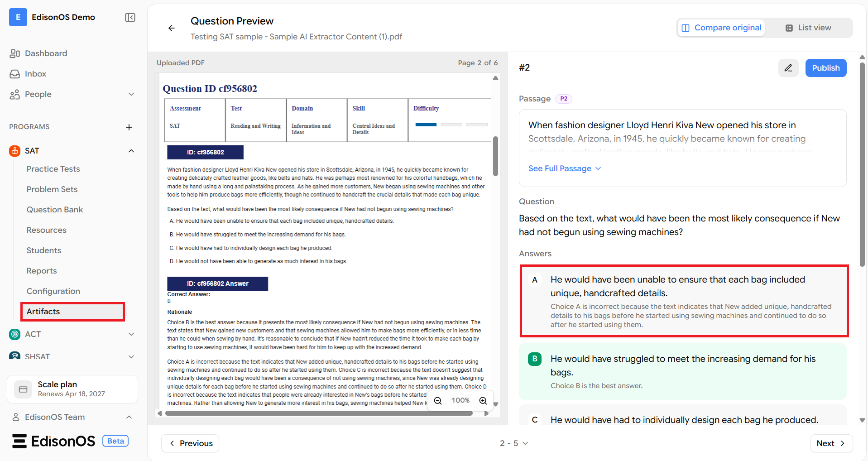This screenshot has height=461, width=868.
Task: Collapse the sidebar with the panel icon
Action: [130, 17]
